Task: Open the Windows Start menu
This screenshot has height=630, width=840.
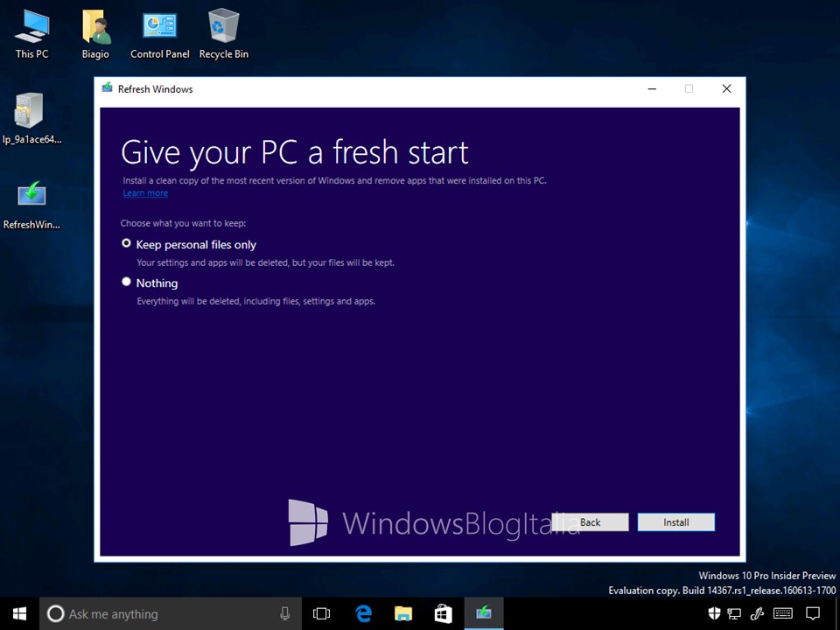Action: (19, 613)
